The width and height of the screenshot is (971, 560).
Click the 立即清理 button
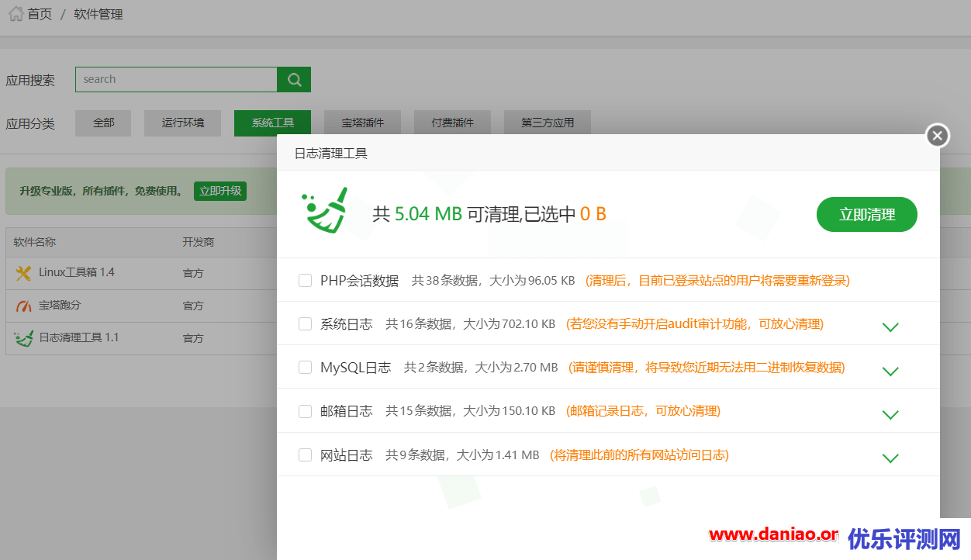(866, 214)
